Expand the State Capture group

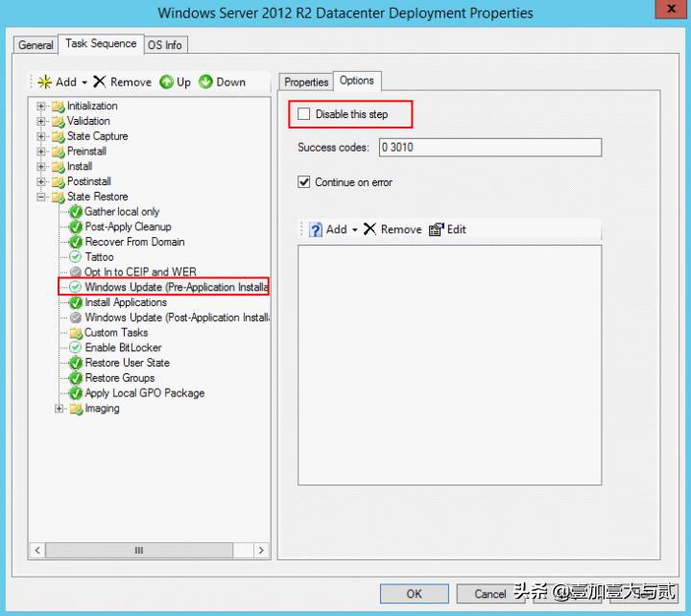(x=41, y=136)
